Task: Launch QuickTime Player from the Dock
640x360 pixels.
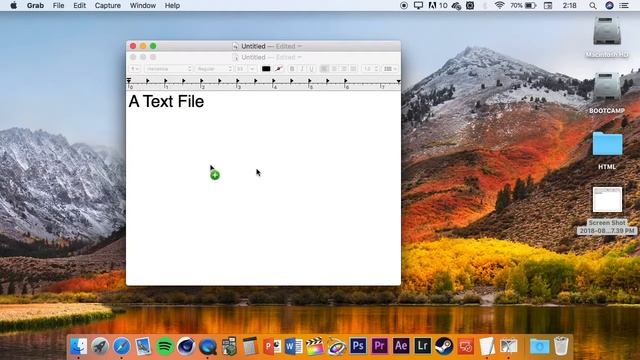Action: (208, 347)
